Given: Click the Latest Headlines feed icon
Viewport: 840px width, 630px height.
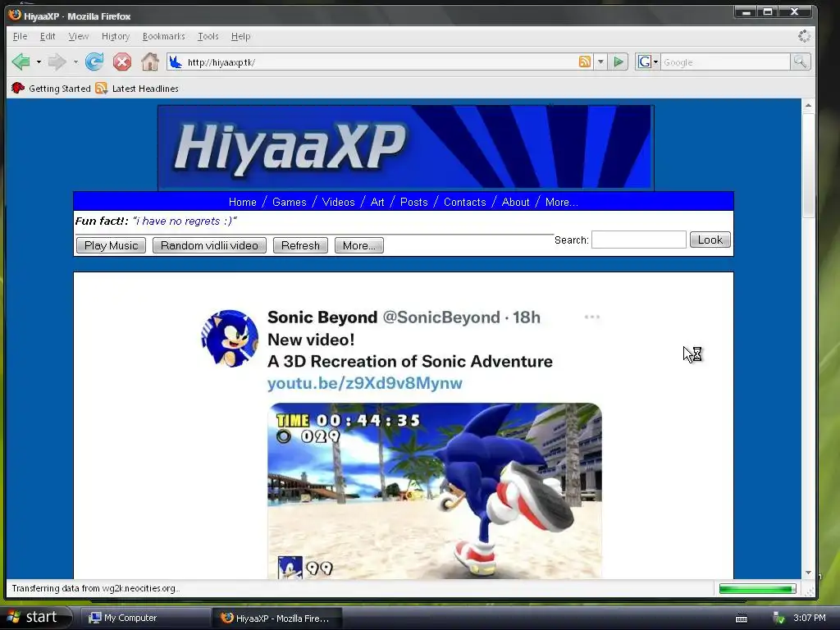Looking at the screenshot, I should point(101,88).
